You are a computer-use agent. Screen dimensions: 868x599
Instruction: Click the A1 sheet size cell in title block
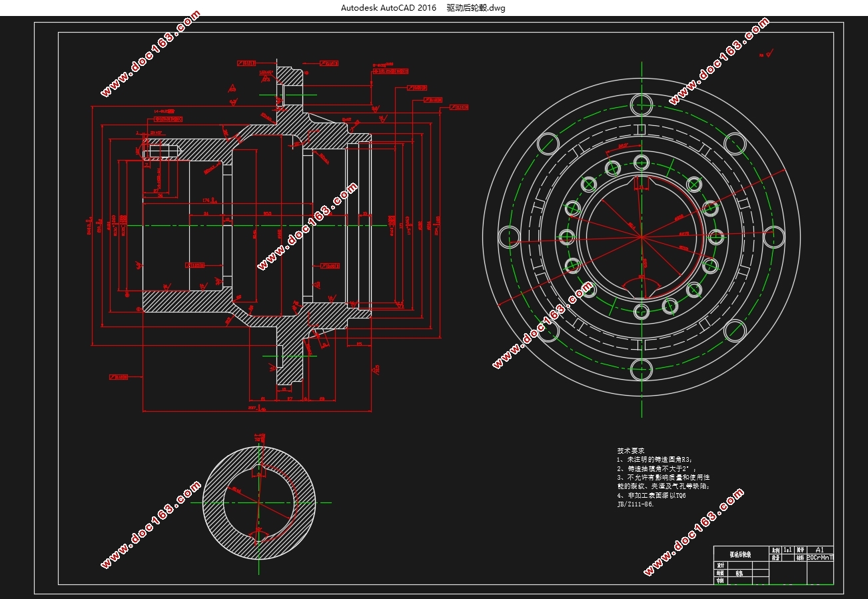pos(819,550)
